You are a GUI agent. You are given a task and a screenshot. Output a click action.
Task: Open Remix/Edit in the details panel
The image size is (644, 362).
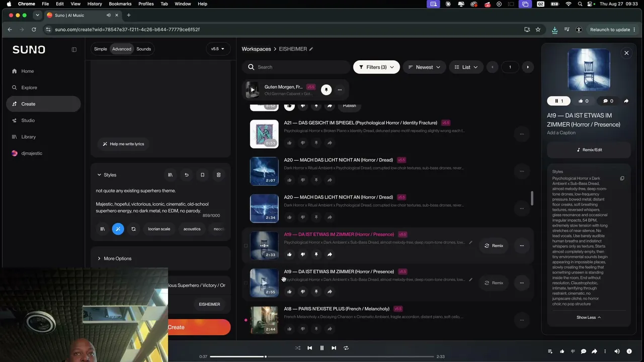click(589, 150)
